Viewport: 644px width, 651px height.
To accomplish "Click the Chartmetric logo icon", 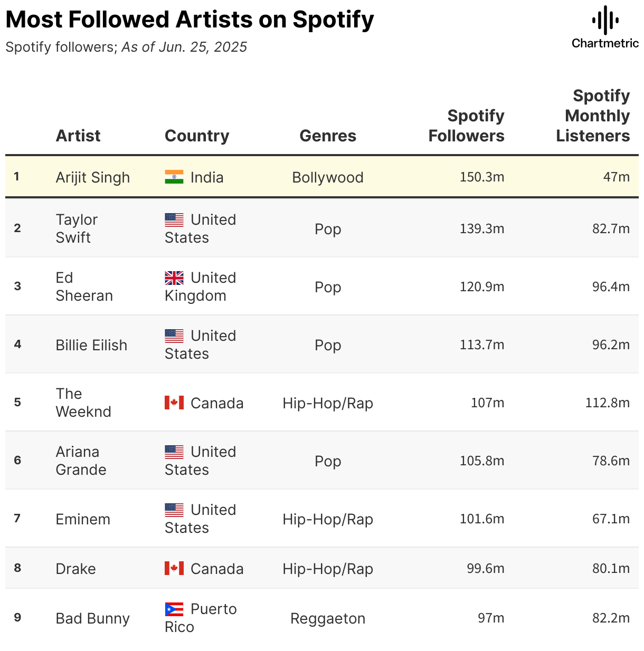I will click(x=605, y=21).
